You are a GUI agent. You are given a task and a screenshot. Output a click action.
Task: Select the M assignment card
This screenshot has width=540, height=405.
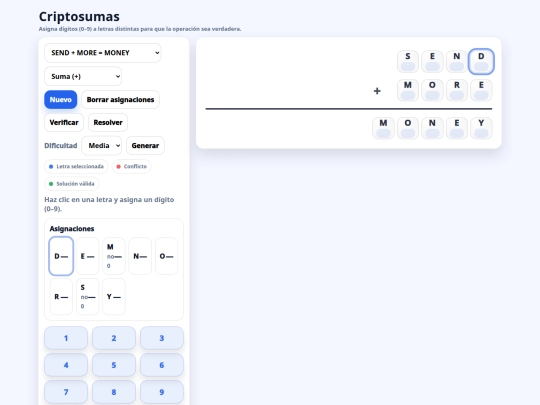(x=114, y=256)
